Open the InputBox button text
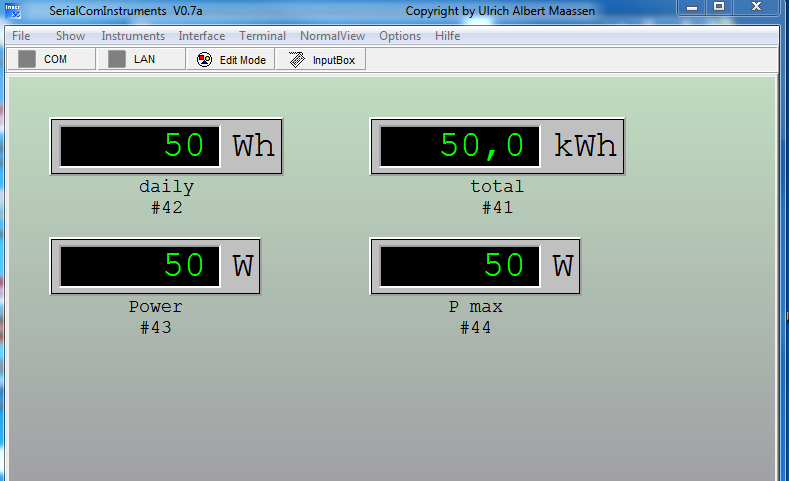 click(x=334, y=60)
